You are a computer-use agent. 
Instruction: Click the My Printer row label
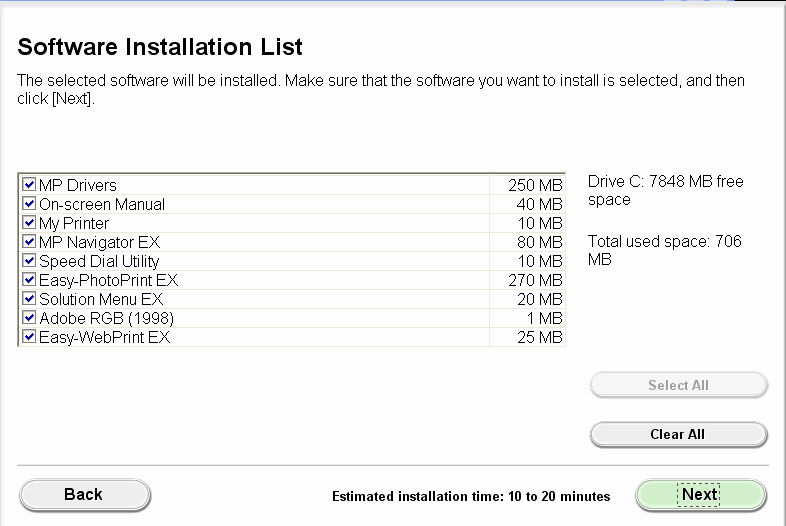[x=74, y=223]
